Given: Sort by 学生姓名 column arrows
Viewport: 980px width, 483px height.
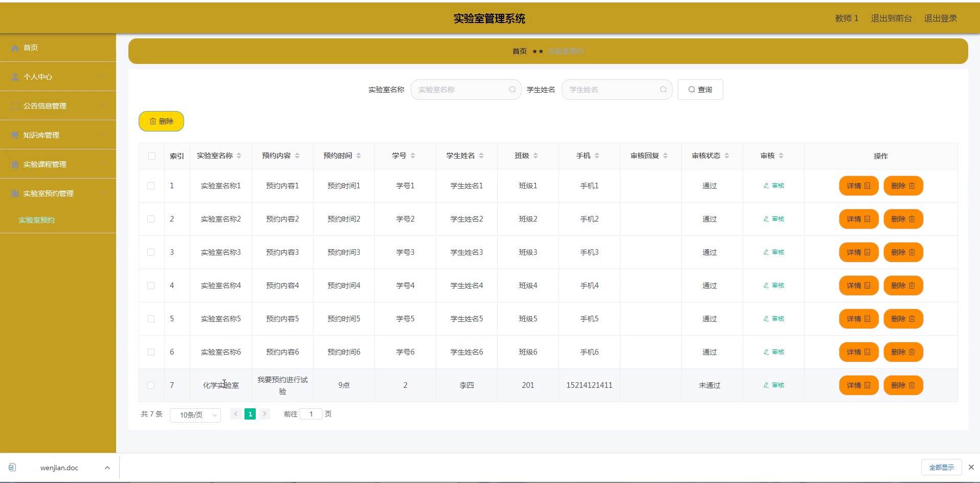Looking at the screenshot, I should point(481,156).
